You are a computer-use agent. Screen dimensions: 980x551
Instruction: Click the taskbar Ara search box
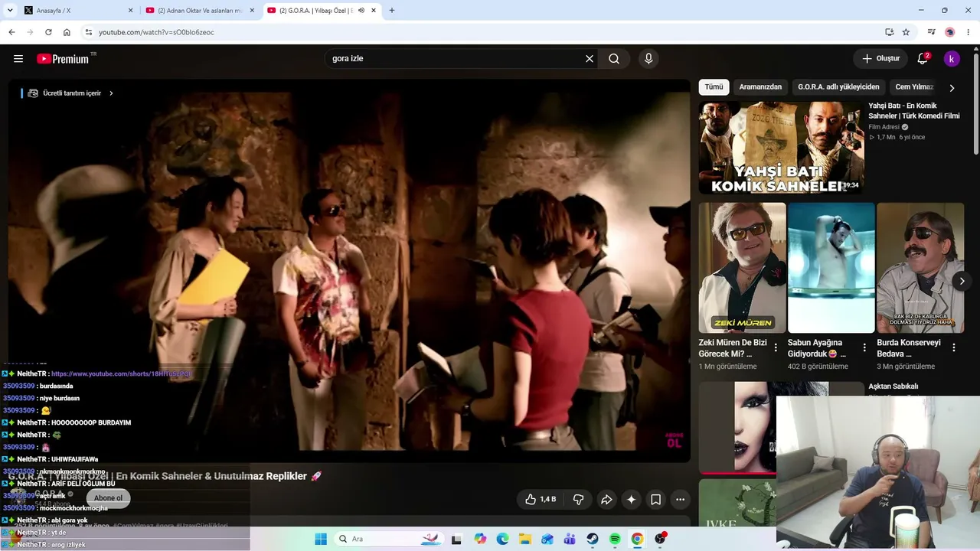tap(390, 539)
